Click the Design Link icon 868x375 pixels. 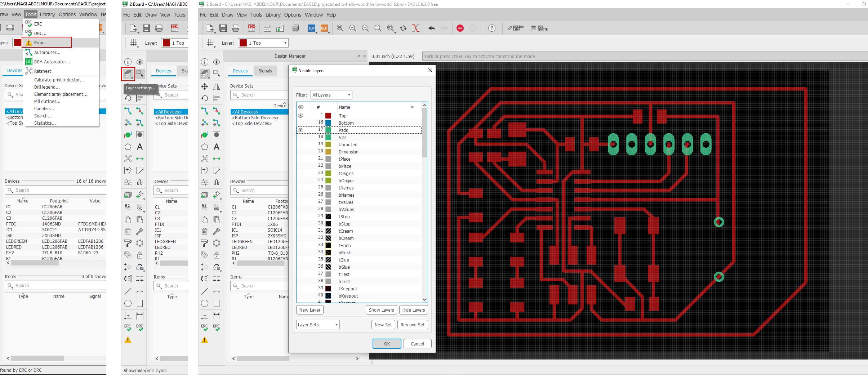click(516, 28)
